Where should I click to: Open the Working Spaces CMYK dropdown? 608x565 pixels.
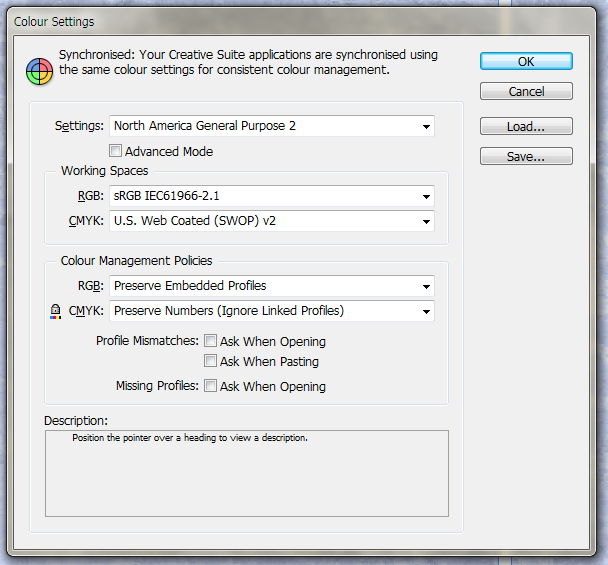(x=272, y=221)
